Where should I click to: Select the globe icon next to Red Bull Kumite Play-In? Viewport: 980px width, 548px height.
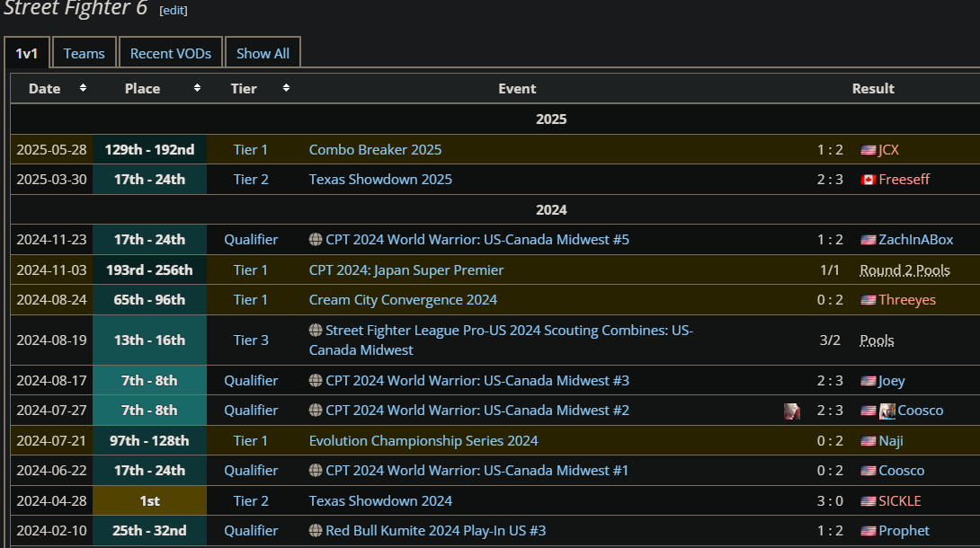click(316, 531)
